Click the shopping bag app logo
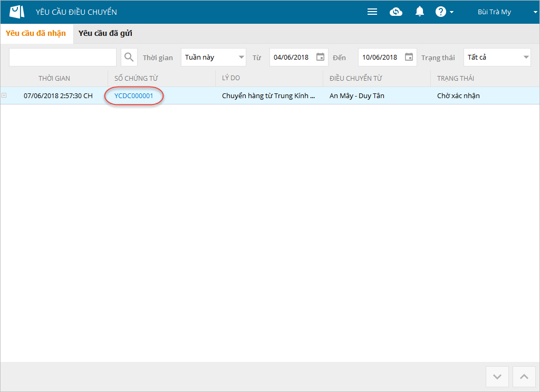The width and height of the screenshot is (540, 392). pos(17,12)
